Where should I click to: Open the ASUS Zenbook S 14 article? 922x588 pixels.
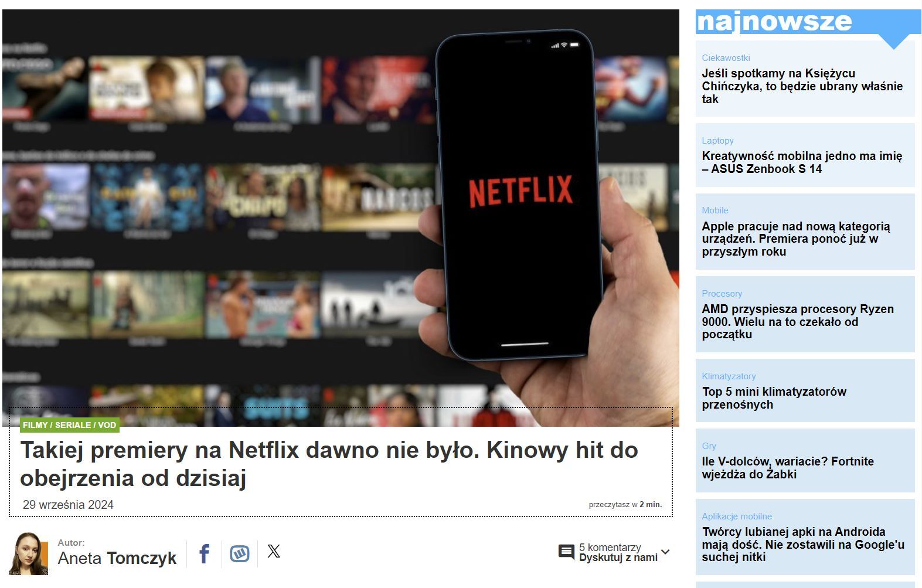(802, 162)
